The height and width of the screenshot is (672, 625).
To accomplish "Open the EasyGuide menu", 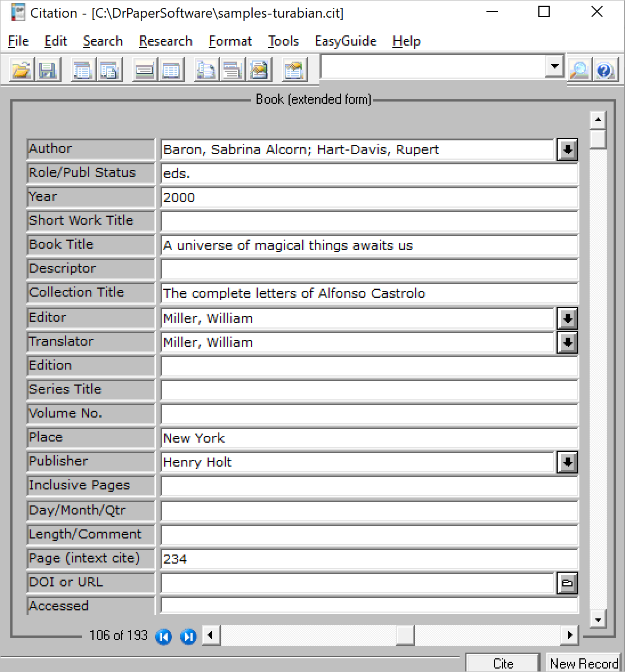I will [346, 41].
